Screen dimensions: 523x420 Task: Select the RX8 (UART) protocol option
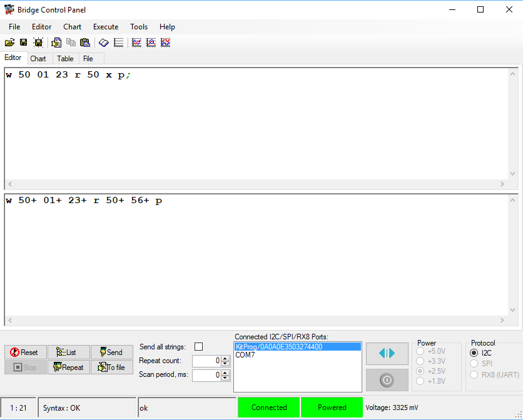474,375
